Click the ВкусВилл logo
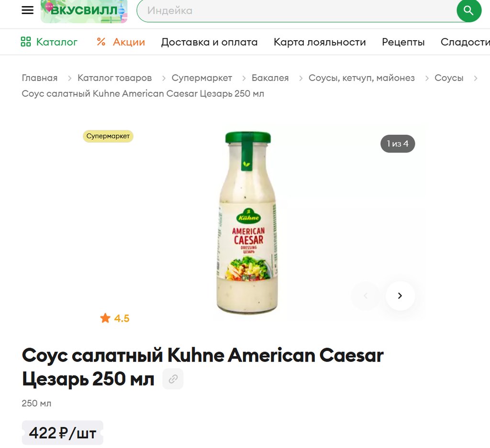Screen dimensions: 490x448 coord(84,11)
